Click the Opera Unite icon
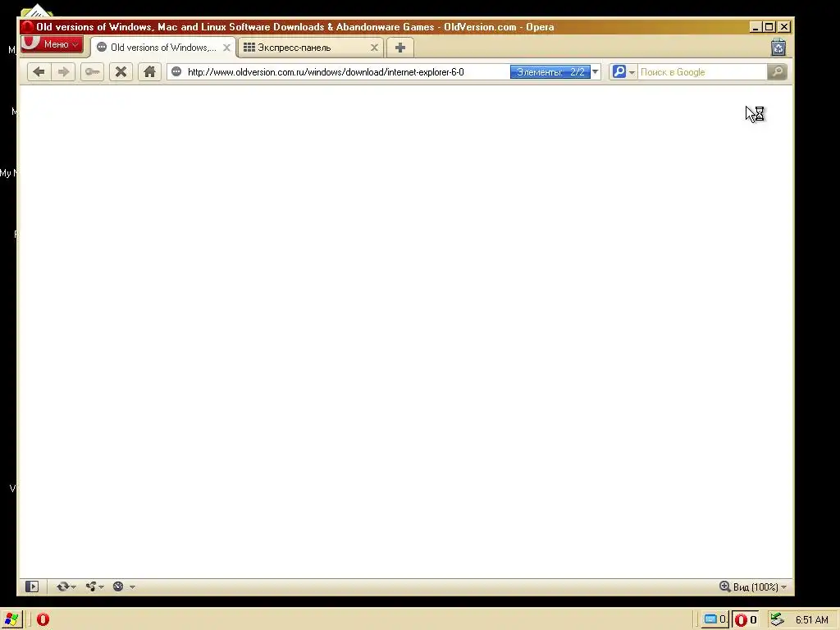 click(90, 587)
